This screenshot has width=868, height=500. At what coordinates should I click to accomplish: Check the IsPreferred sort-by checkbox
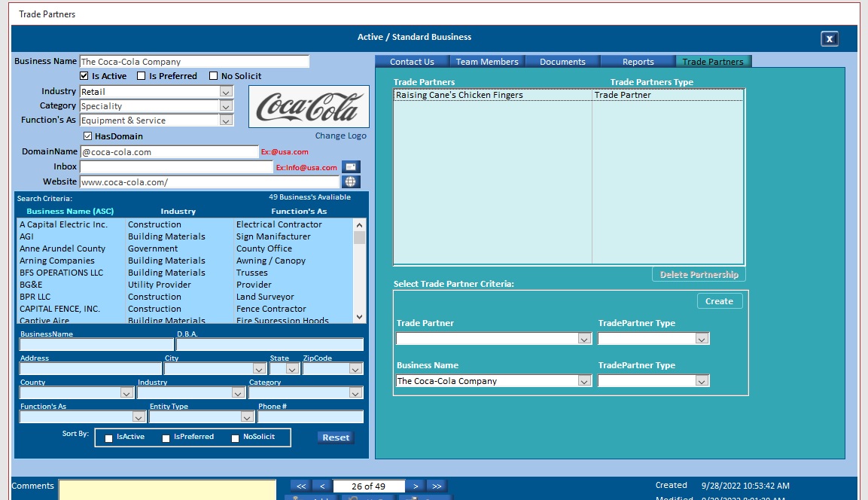point(166,438)
